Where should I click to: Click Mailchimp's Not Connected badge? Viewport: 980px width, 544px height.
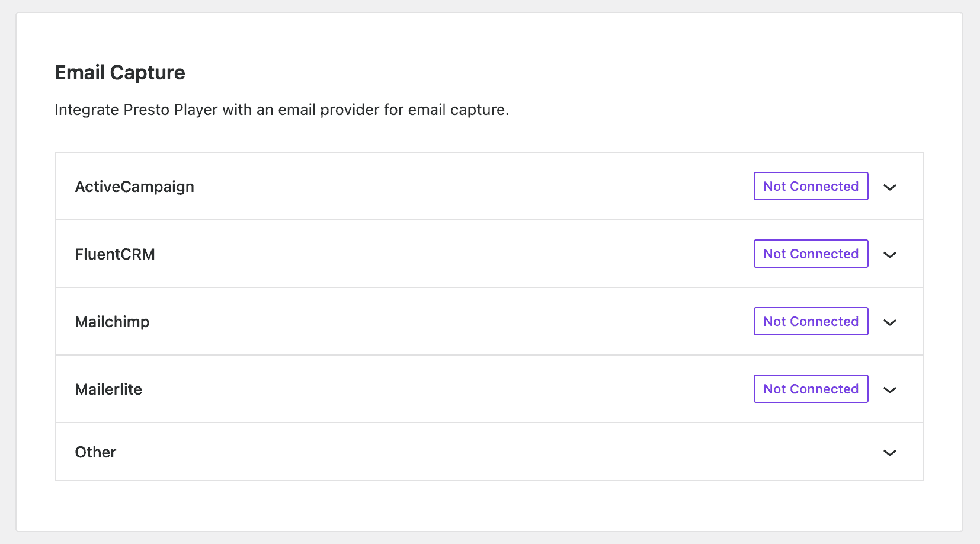tap(811, 321)
